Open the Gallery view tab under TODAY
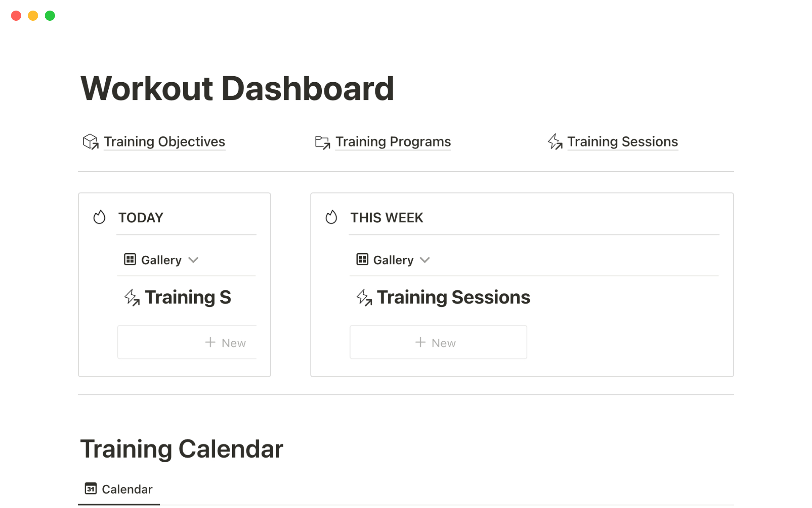The height and width of the screenshot is (508, 812). tap(161, 260)
